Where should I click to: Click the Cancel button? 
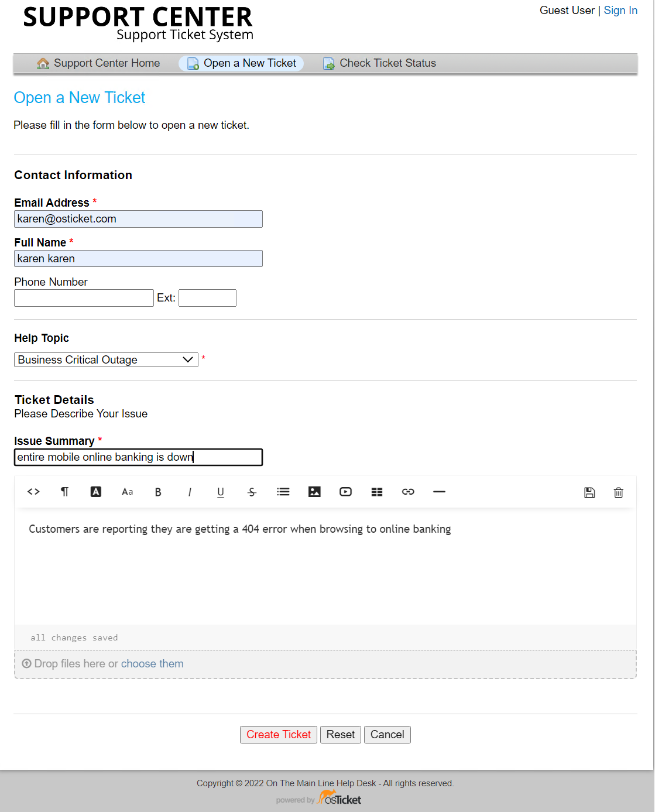point(387,735)
